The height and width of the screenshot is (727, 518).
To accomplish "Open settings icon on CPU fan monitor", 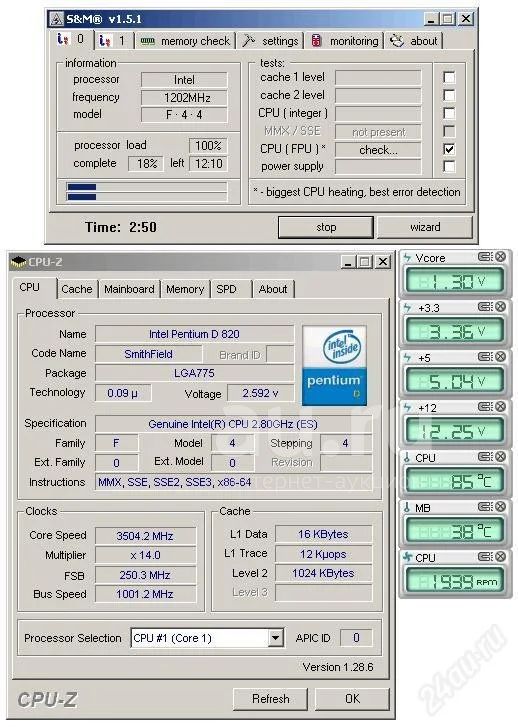I will click(x=486, y=557).
